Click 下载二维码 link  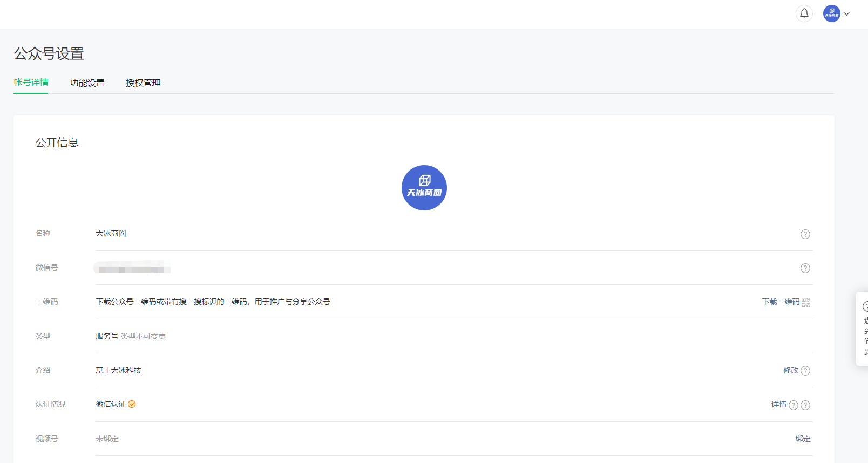pyautogui.click(x=781, y=302)
